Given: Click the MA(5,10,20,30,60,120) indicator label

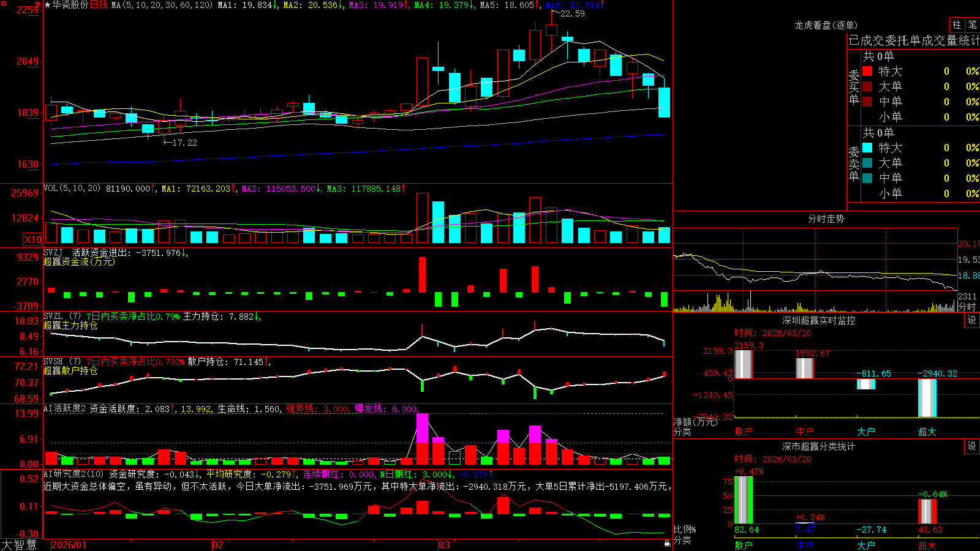Looking at the screenshot, I should (x=162, y=5).
